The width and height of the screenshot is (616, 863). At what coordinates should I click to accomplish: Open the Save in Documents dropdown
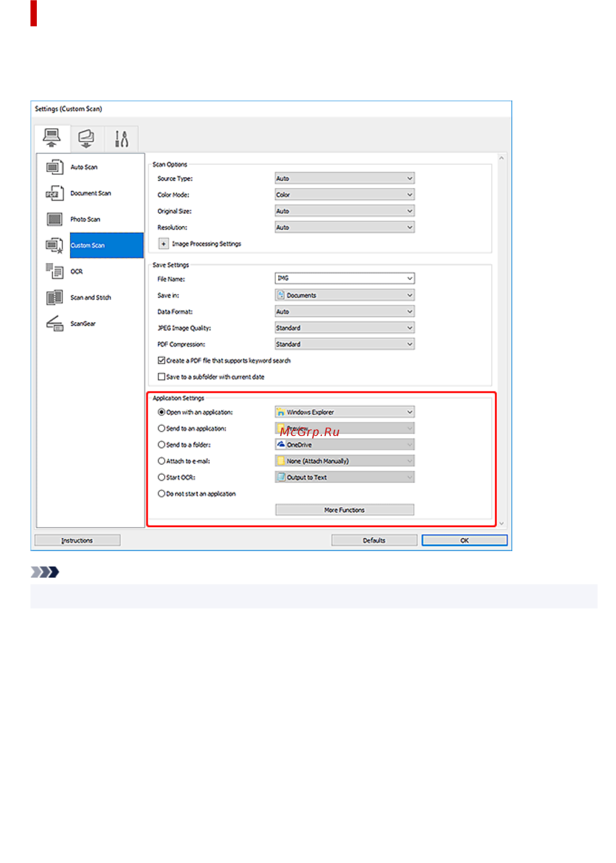[x=344, y=295]
